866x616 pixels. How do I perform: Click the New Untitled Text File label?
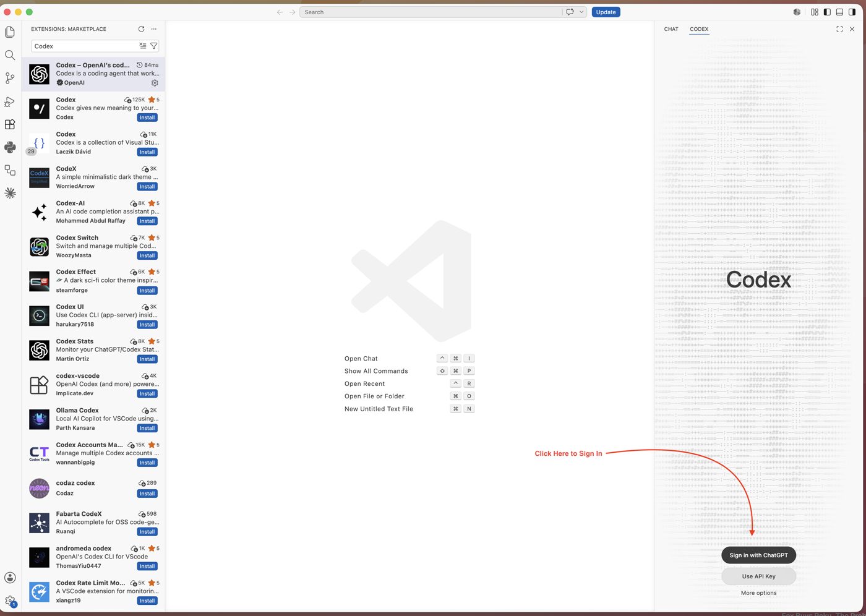(379, 409)
